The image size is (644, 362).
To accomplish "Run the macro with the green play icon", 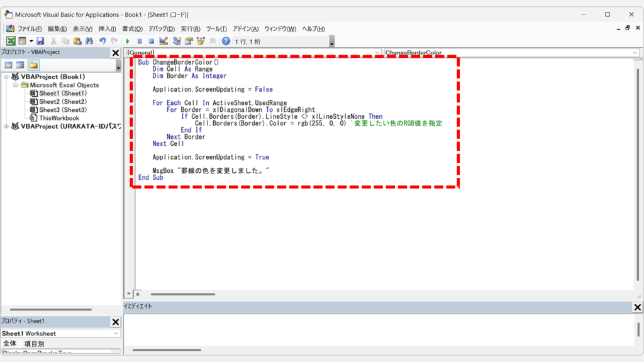I will click(x=128, y=41).
